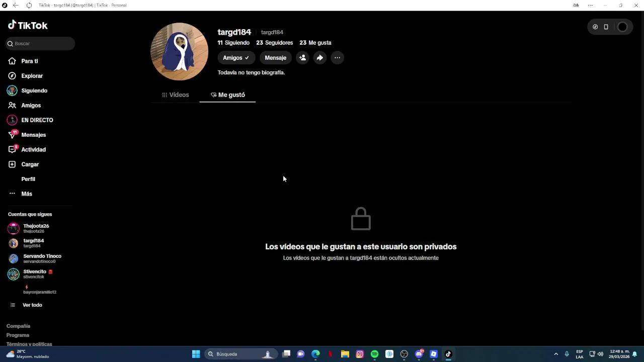Viewport: 644px width, 362px height.
Task: Open Roblox from the taskbar
Action: click(434, 354)
